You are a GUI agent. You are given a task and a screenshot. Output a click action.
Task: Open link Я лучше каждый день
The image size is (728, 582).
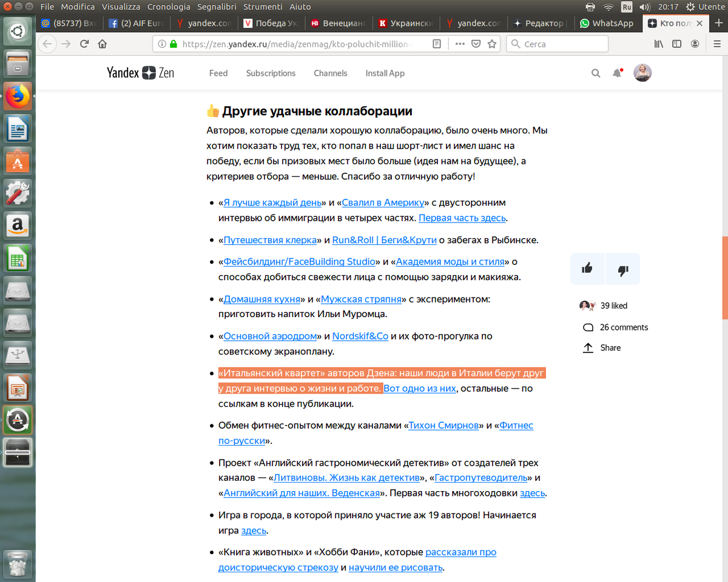[x=272, y=202]
